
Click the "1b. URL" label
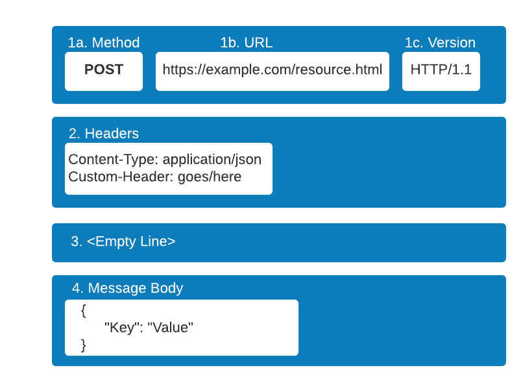[x=247, y=43]
